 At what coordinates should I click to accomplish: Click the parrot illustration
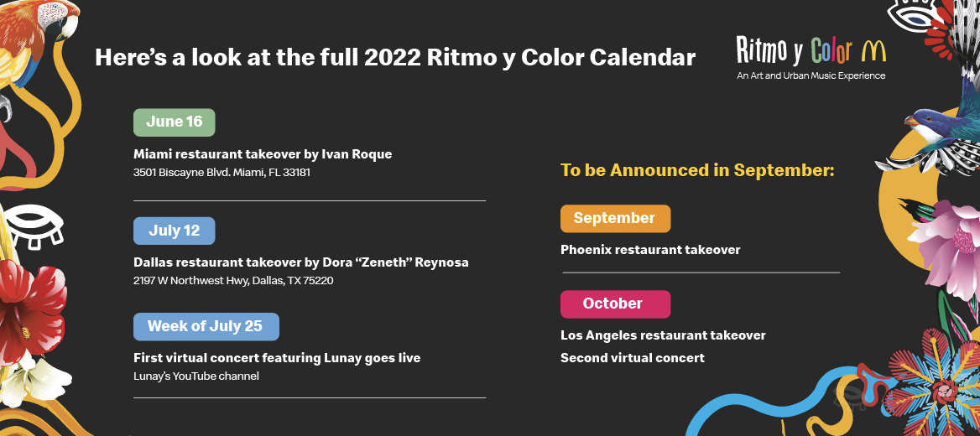point(38,42)
